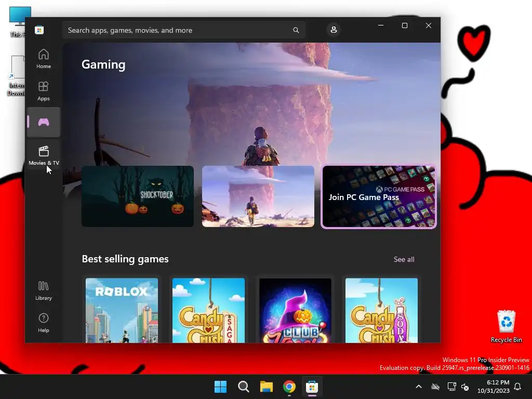Click the magnifier icon in the search box
Screen dimensions: 532x399
tap(296, 30)
